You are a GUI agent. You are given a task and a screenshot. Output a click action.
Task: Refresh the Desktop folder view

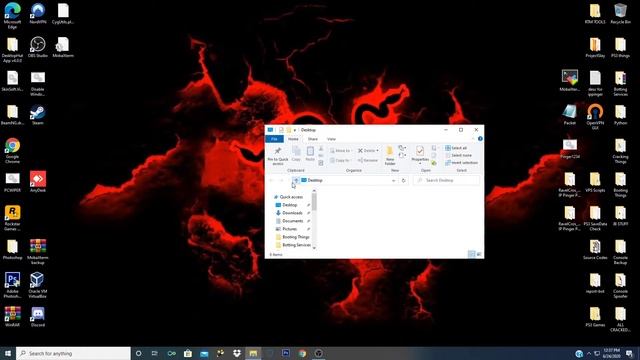403,180
